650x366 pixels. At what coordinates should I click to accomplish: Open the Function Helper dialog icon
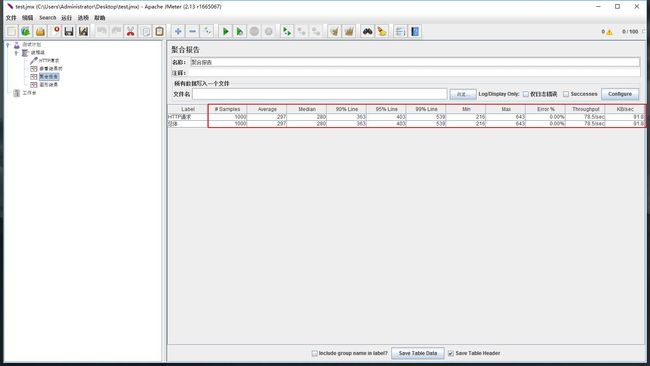point(400,32)
